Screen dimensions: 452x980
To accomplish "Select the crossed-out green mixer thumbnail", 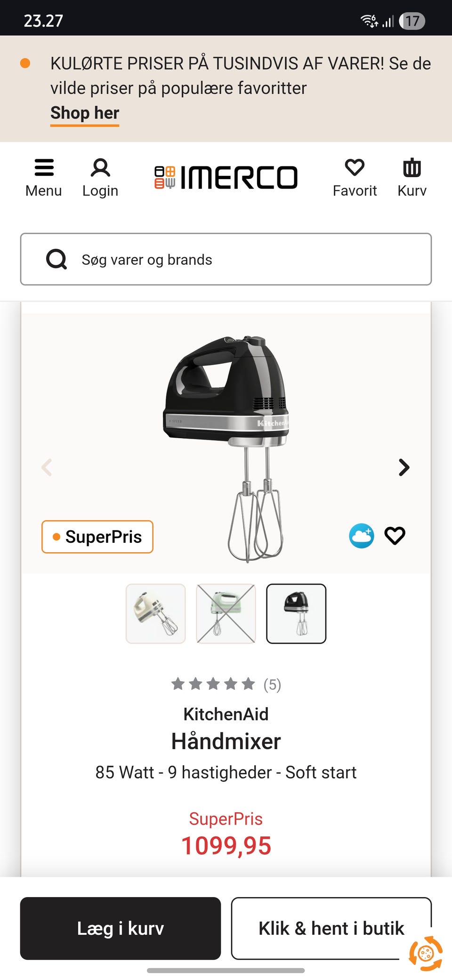I will 226,613.
